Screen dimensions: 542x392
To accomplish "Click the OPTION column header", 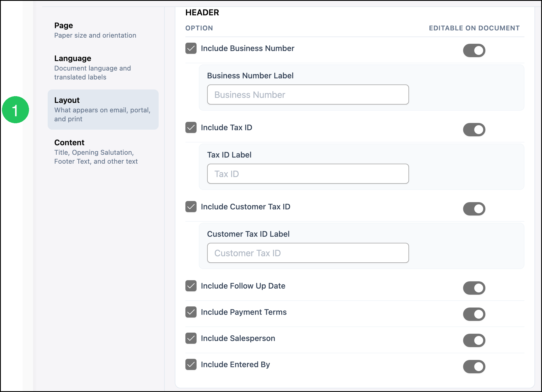I will [199, 28].
